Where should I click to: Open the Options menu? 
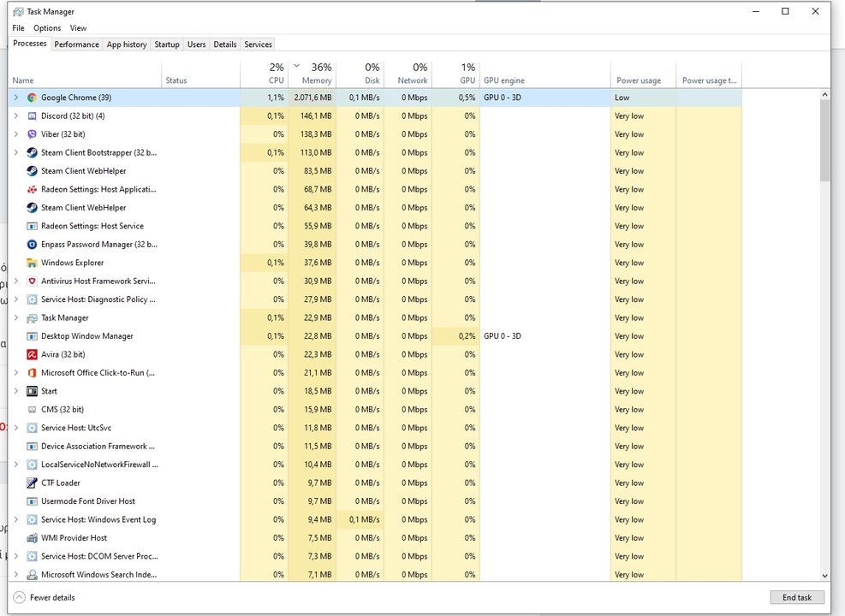(x=47, y=28)
